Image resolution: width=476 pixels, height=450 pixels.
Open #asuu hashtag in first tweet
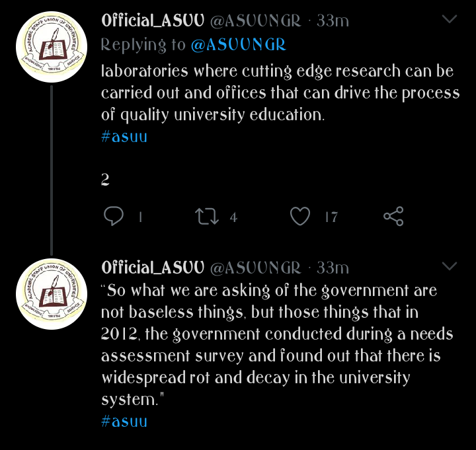click(124, 137)
